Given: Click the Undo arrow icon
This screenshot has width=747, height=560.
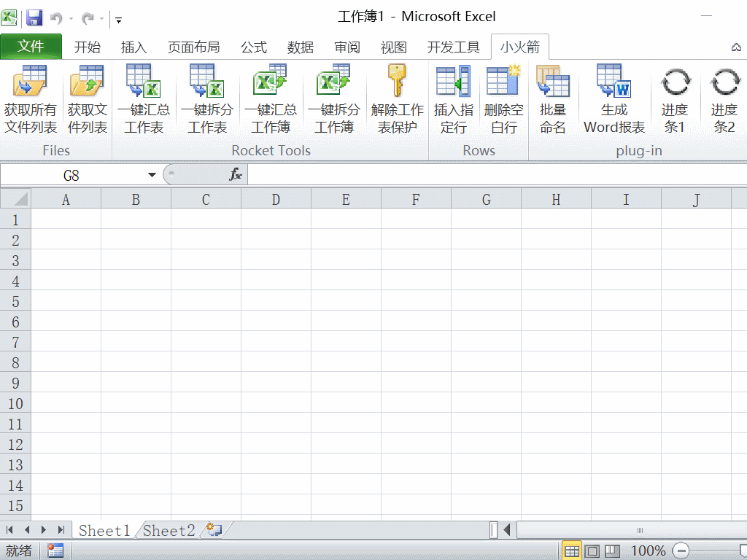Looking at the screenshot, I should pos(57,18).
